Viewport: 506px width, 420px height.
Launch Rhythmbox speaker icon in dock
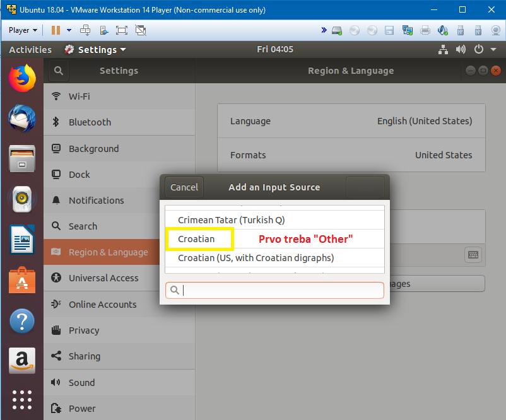tap(22, 199)
